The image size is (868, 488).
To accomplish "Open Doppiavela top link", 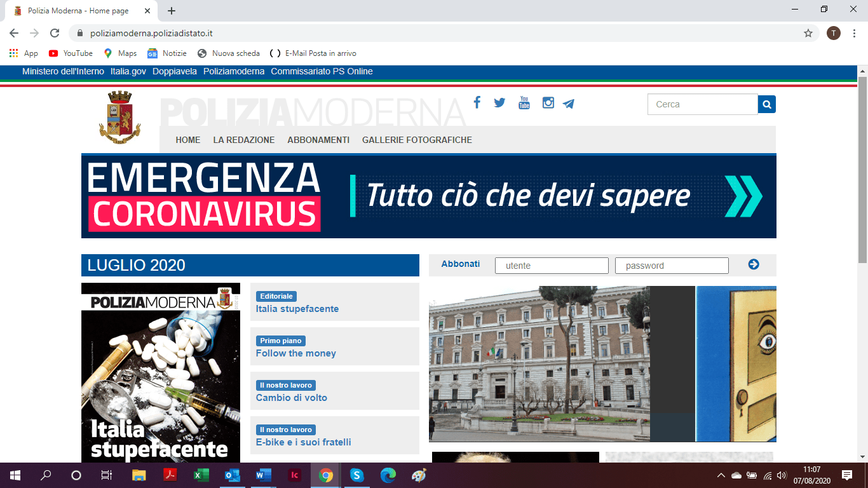I will tap(175, 71).
